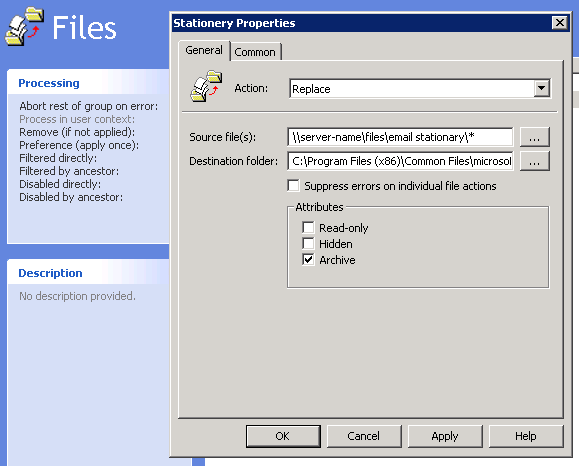
Task: Click the Source file(s) input field
Action: pos(400,137)
